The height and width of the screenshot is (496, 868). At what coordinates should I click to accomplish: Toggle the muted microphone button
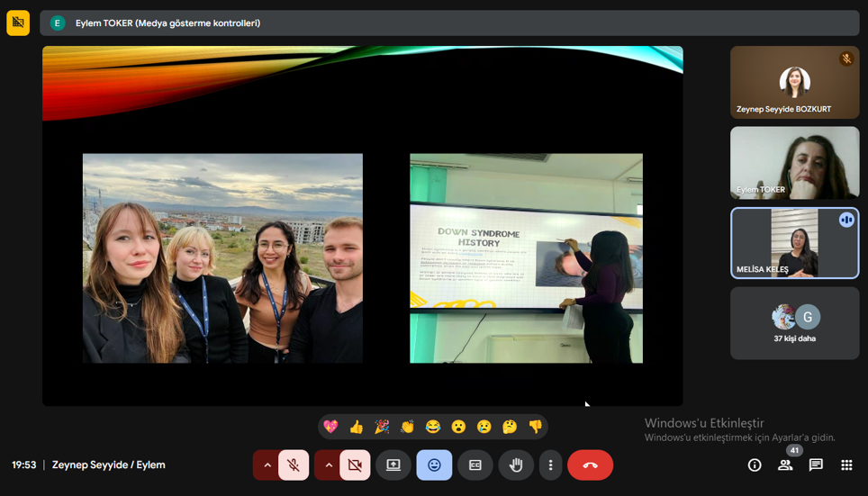(294, 464)
